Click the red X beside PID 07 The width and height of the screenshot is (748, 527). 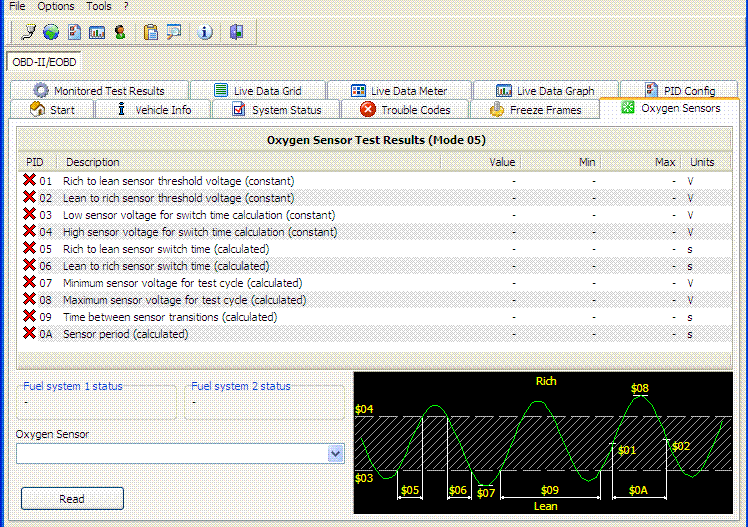click(x=30, y=282)
